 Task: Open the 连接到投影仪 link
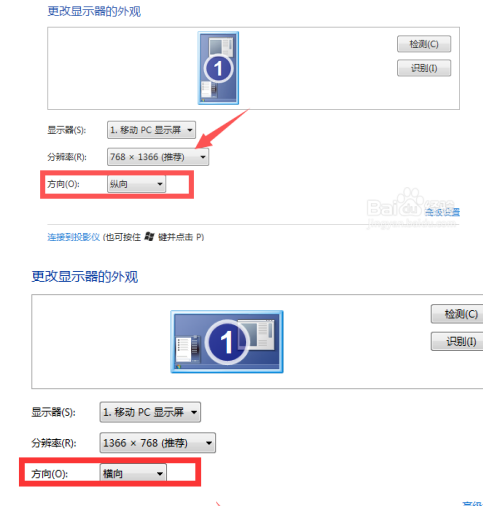point(74,237)
